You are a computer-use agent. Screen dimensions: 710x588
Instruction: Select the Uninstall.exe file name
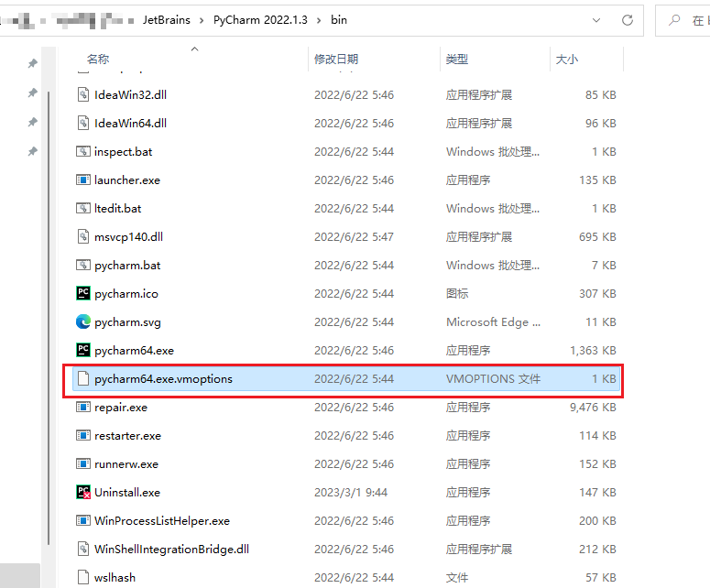127,493
